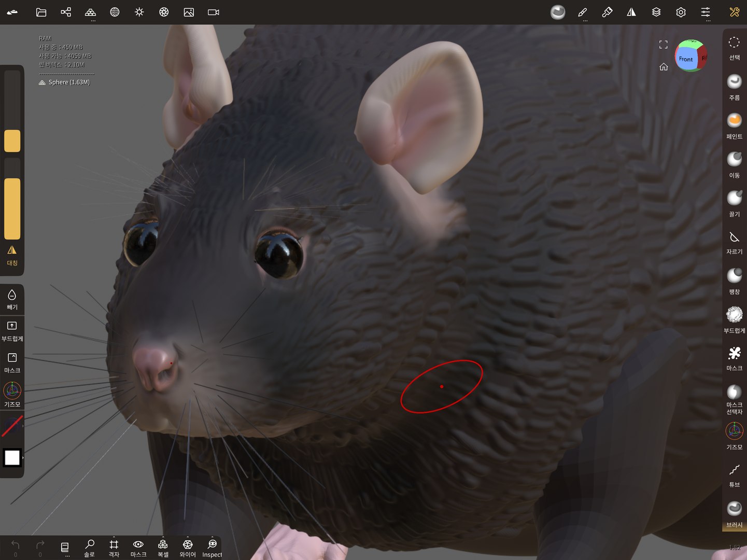
Task: Open the Settings gear menu
Action: [x=681, y=12]
